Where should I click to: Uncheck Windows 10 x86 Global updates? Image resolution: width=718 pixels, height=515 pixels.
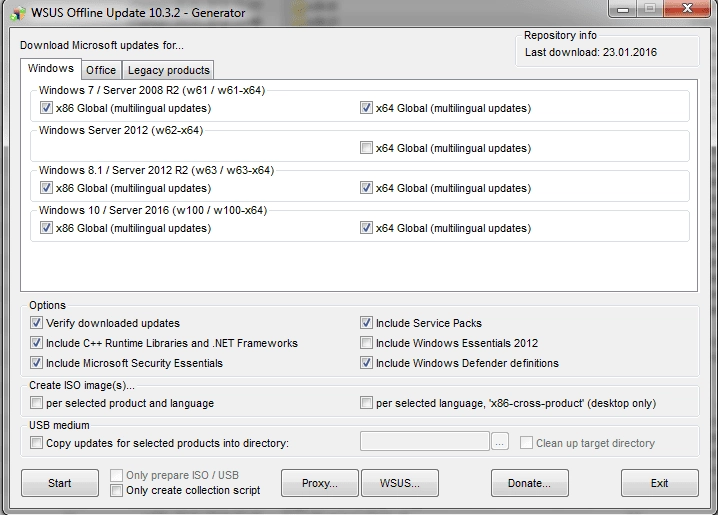click(46, 228)
